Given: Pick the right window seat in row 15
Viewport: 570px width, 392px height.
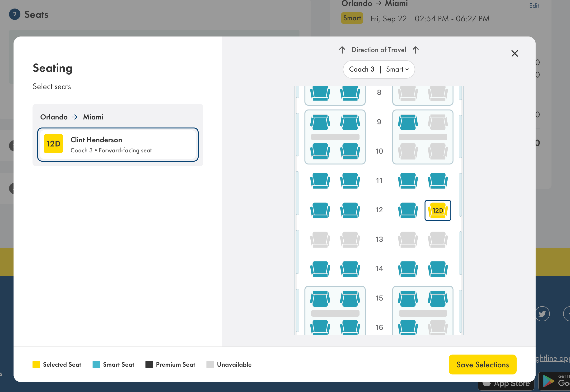Looking at the screenshot, I should [x=438, y=298].
